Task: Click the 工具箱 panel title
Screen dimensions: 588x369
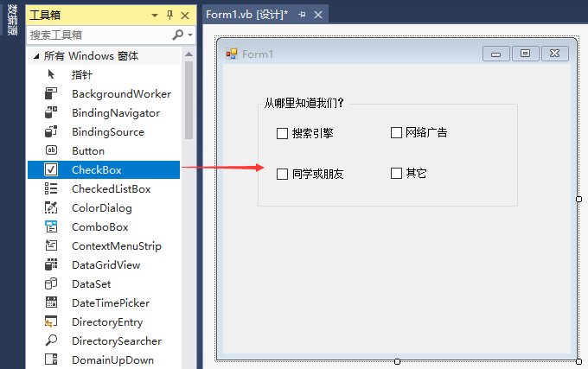Action: pyautogui.click(x=45, y=15)
